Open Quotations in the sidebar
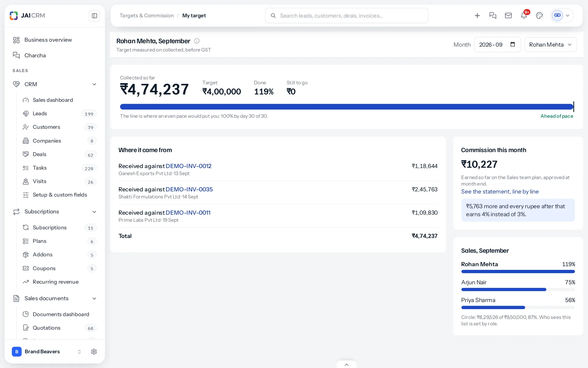Viewport: 588px width, 368px height. (x=59, y=328)
